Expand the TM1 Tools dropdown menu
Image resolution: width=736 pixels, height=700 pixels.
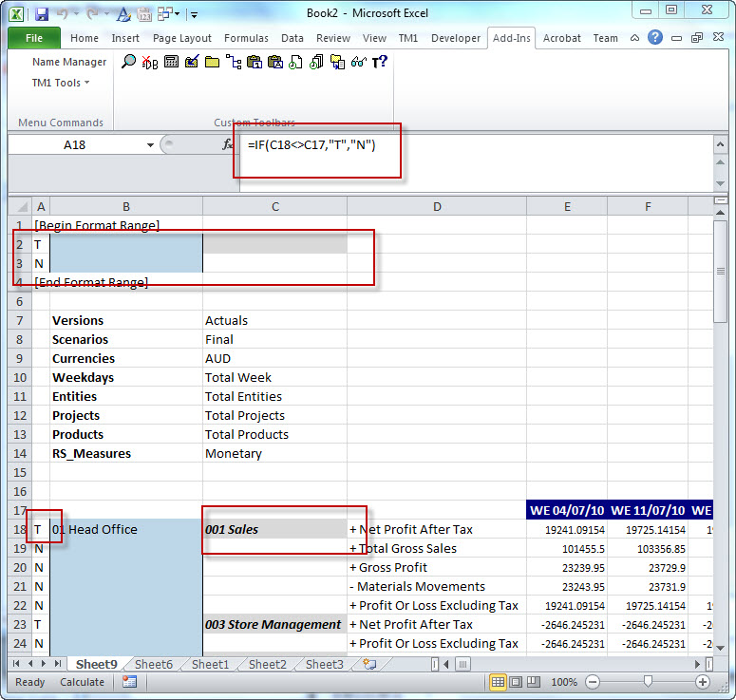click(61, 83)
